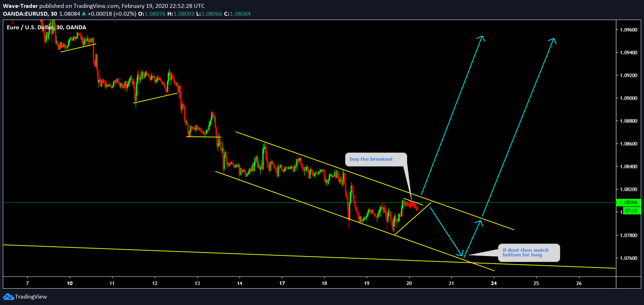Click date label 25 on time axis
644x305 pixels.
536,283
